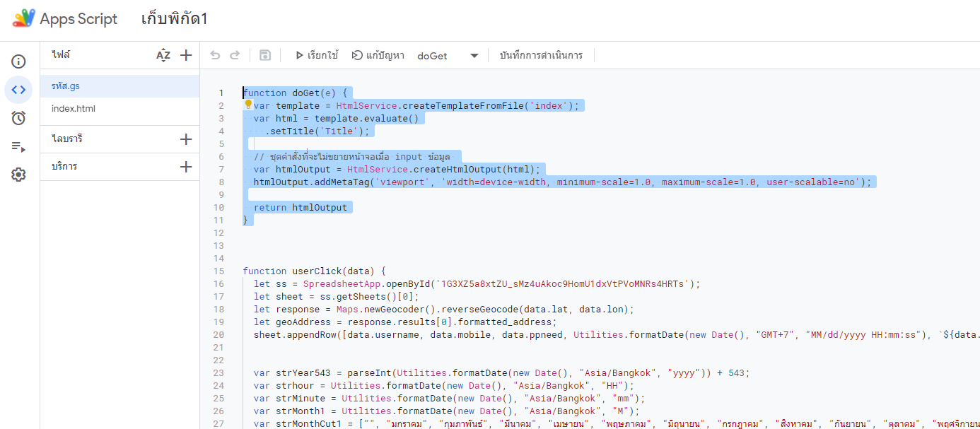Click 'var strYear543' code line

point(501,372)
